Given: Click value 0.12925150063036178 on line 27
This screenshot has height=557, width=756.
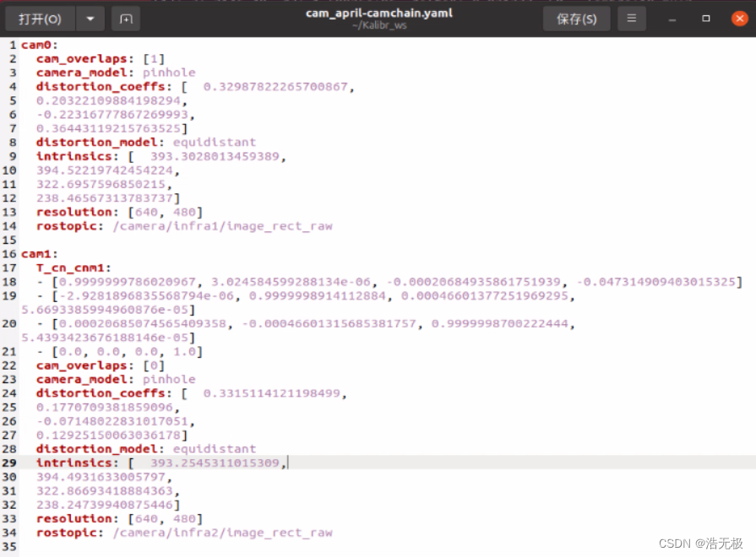Looking at the screenshot, I should click(108, 435).
